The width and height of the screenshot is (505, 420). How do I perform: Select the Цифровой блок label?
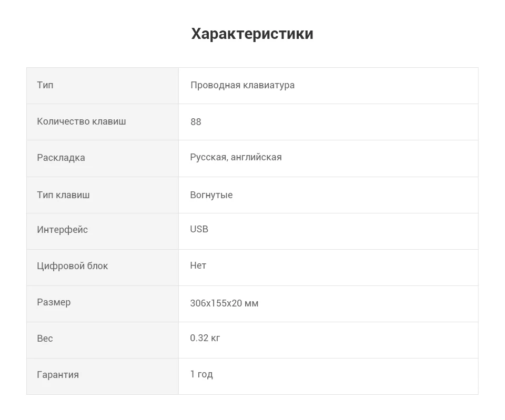[x=73, y=266]
